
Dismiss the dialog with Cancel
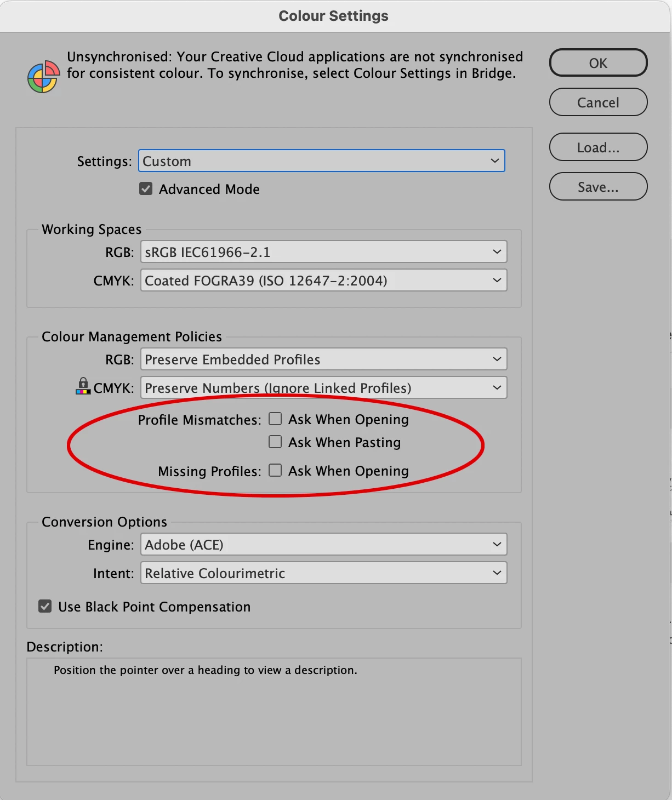tap(599, 102)
